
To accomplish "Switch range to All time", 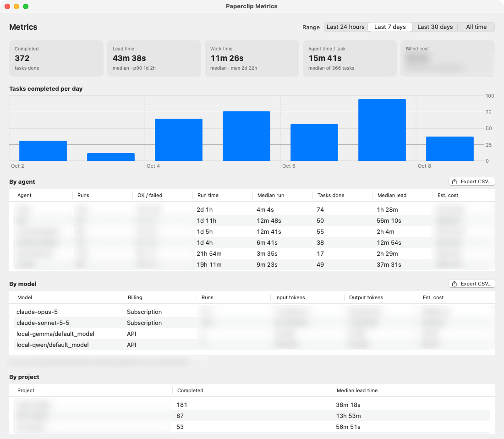I will coord(476,27).
